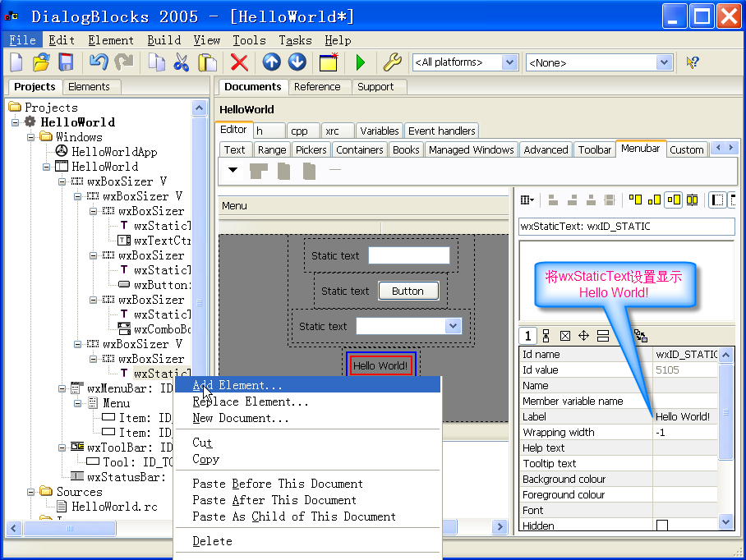Choose Add Element from context menu
The height and width of the screenshot is (560, 746).
pos(308,385)
